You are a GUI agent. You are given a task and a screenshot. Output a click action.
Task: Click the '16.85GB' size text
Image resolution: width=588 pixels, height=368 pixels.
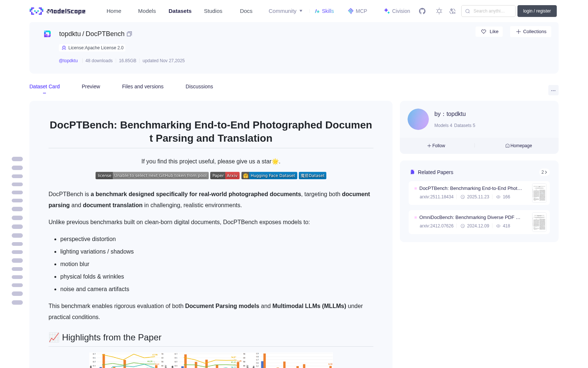click(x=128, y=61)
